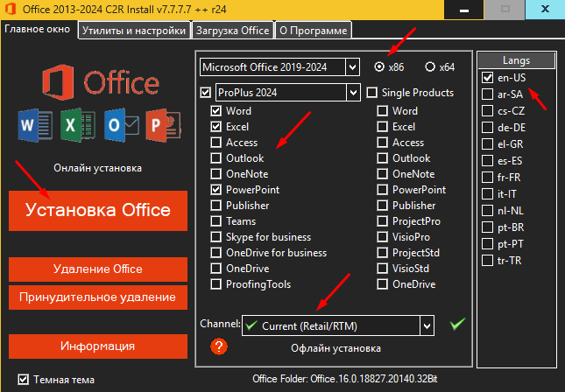The height and width of the screenshot is (392, 565).
Task: Uncheck Excel in the ProPlus list
Action: [x=215, y=127]
